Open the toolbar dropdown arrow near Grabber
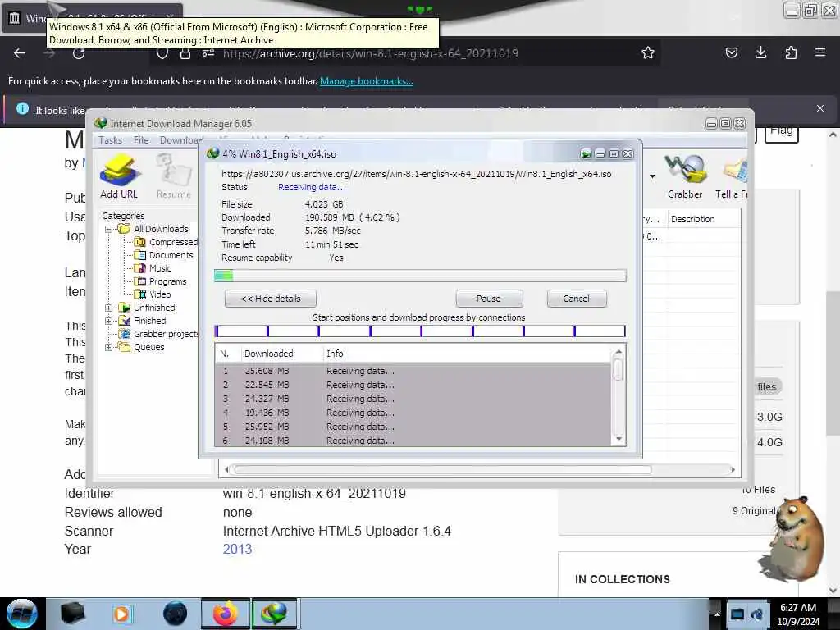Image resolution: width=840 pixels, height=630 pixels. click(652, 176)
